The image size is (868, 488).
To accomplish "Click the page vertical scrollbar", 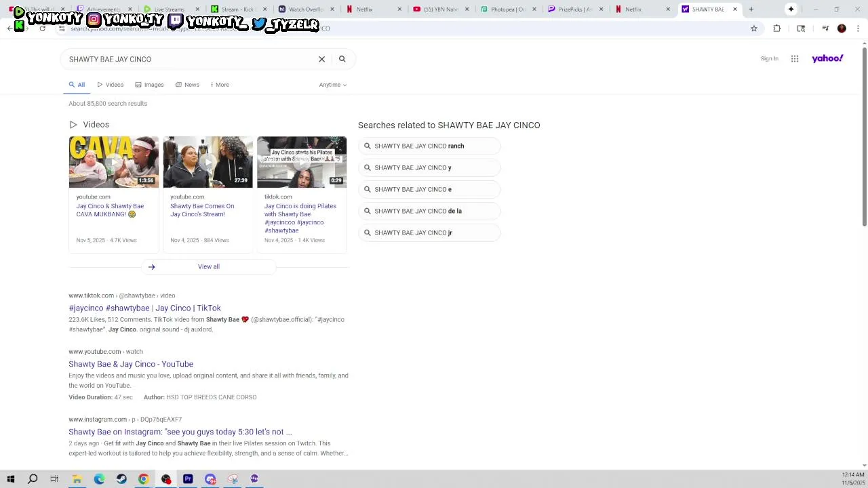I will coord(865,136).
